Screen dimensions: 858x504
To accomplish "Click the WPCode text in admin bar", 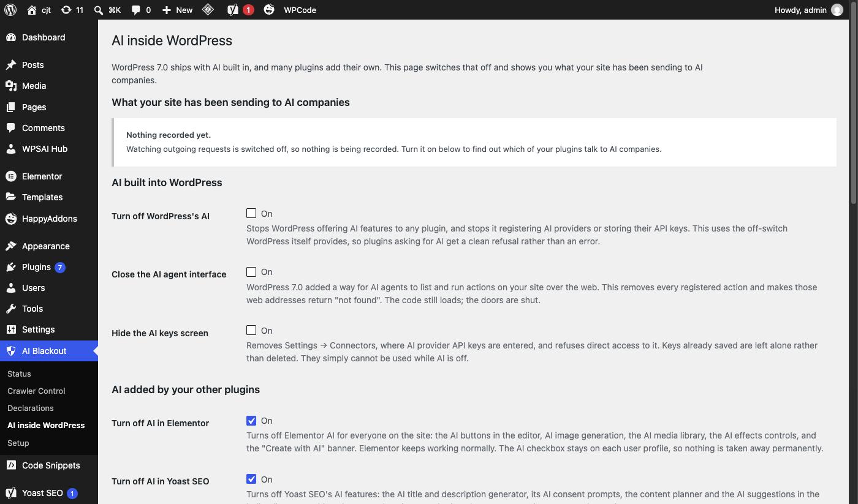I will (300, 10).
